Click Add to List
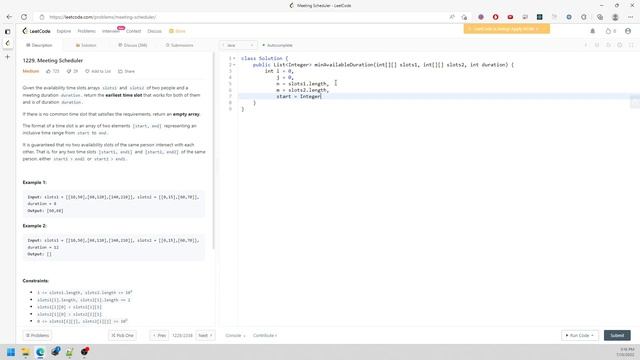The width and height of the screenshot is (640, 360). 98,71
